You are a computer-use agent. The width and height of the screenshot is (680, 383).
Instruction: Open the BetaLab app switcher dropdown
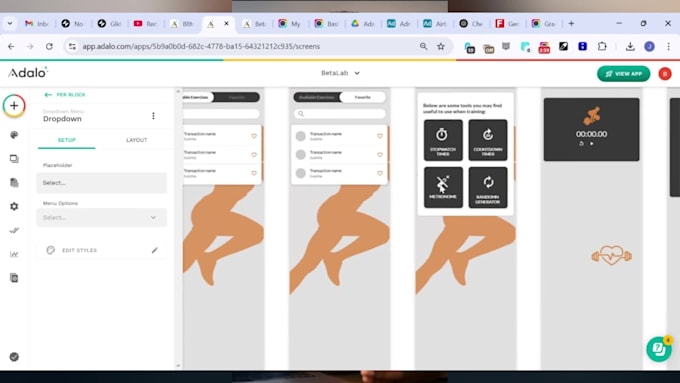point(340,73)
